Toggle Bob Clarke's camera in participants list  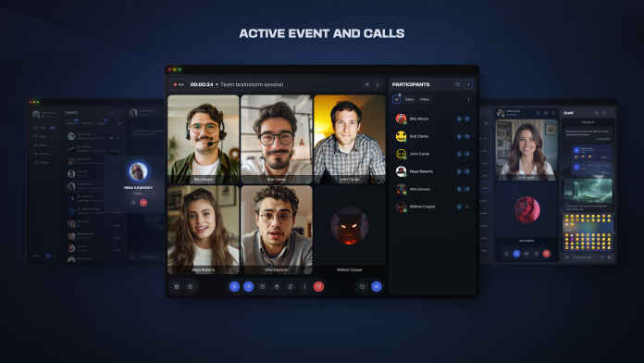click(x=467, y=136)
